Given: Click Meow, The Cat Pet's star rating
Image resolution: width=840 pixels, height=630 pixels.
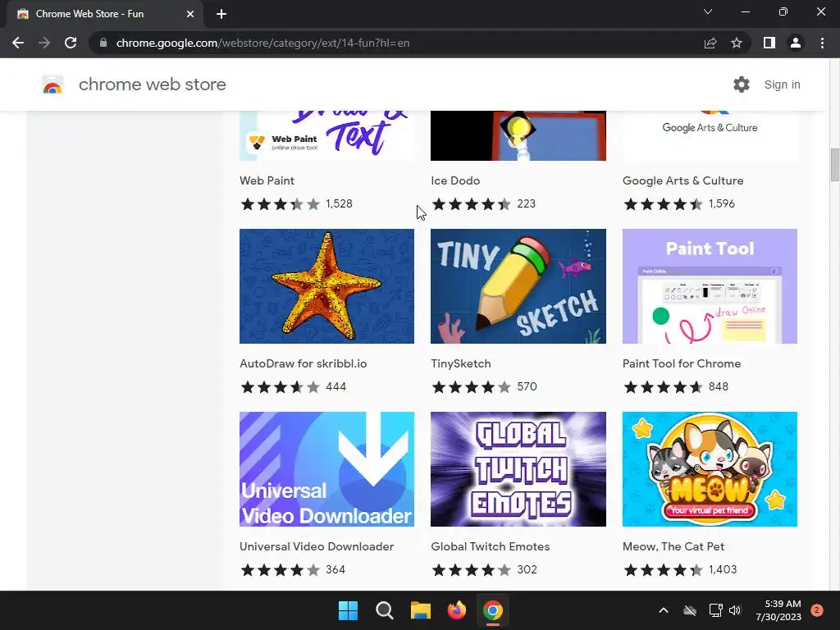Looking at the screenshot, I should tap(663, 570).
